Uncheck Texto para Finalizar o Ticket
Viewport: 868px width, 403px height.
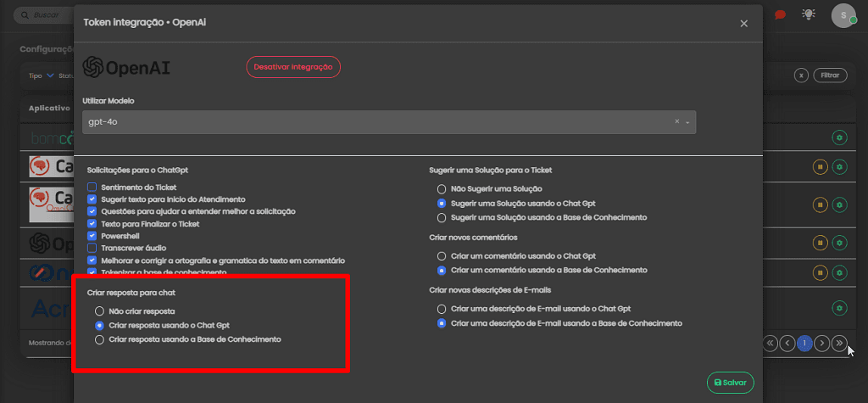coord(92,224)
